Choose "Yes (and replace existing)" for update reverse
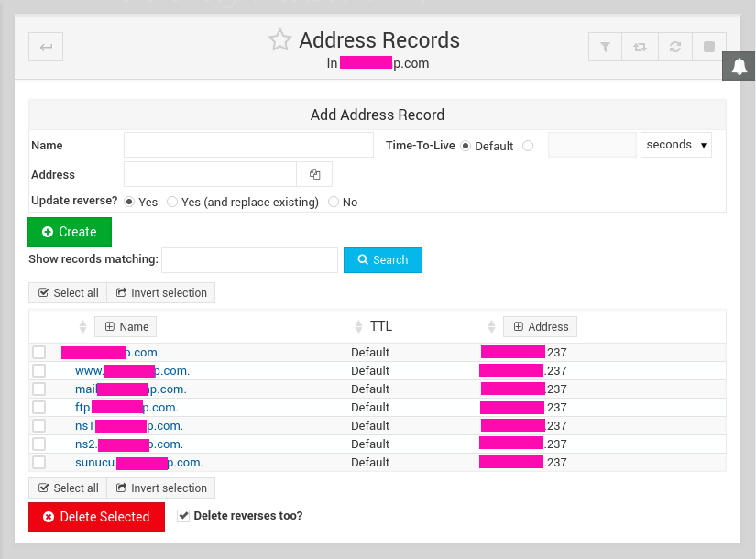This screenshot has width=756, height=559. pos(172,202)
